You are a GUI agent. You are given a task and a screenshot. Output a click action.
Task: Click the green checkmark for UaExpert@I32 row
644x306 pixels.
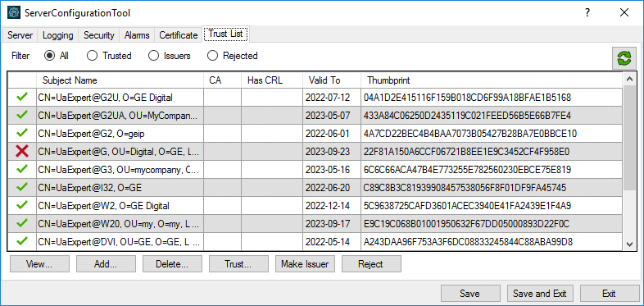[22, 187]
